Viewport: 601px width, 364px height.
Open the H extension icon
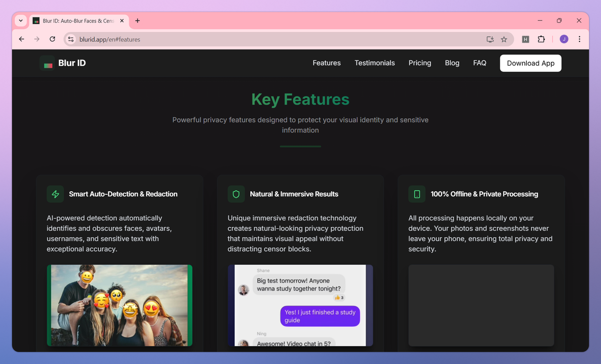[x=525, y=39]
